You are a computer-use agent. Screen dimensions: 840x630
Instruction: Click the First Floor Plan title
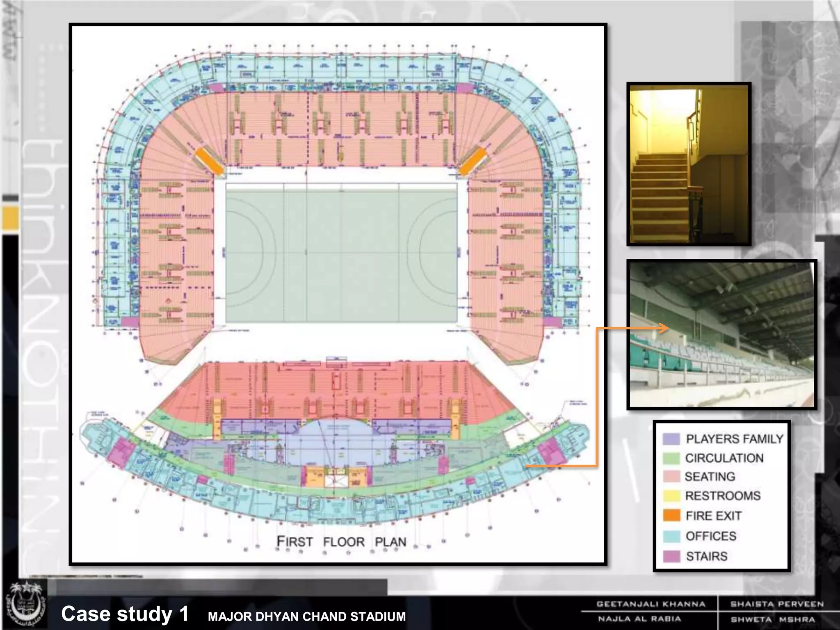341,541
